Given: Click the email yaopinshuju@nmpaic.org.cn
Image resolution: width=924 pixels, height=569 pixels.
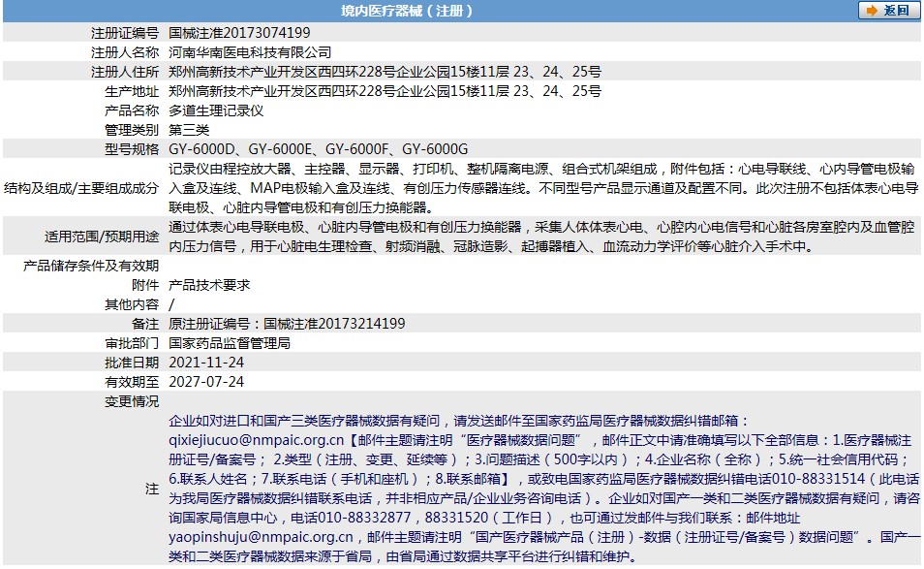Looking at the screenshot, I should 261,537.
